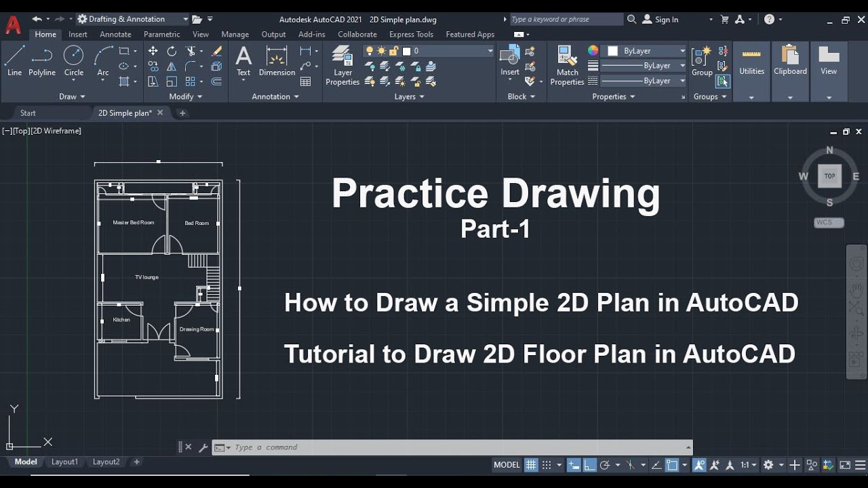Toggle annotation auto-scale in status bar

(714, 465)
